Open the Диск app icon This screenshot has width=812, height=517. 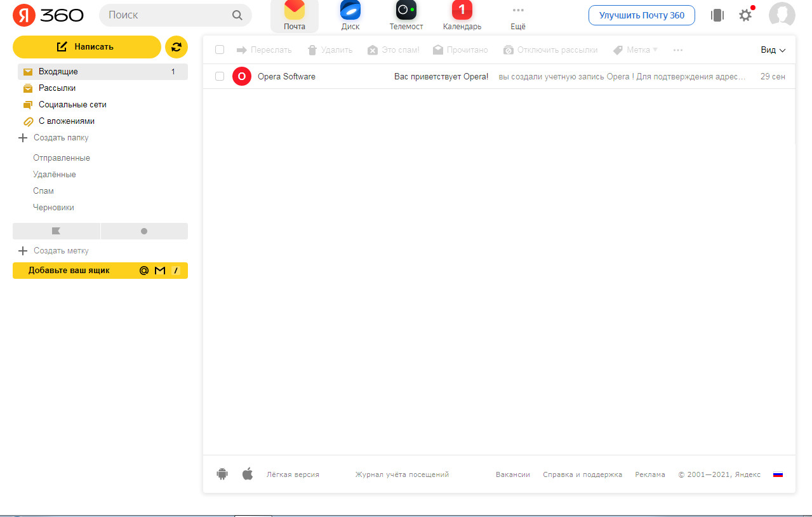[350, 15]
